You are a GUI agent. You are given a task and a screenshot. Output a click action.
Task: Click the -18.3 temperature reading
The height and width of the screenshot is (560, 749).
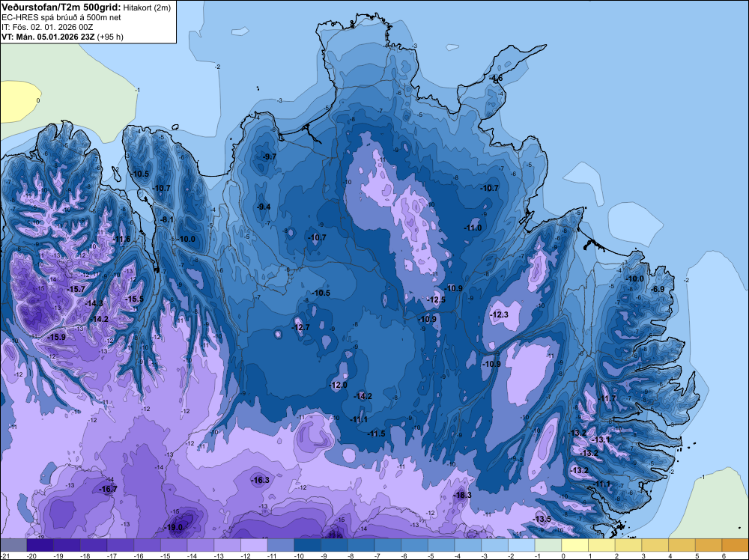(x=462, y=495)
